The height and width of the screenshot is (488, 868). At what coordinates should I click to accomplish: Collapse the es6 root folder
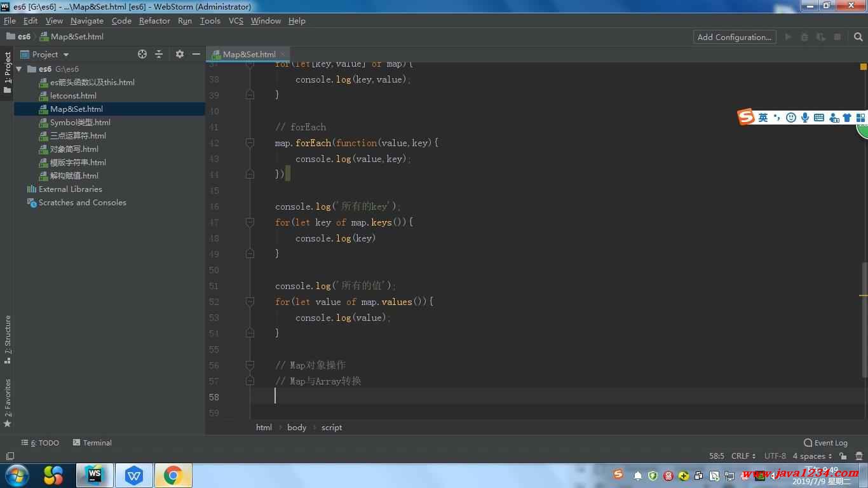[x=19, y=69]
